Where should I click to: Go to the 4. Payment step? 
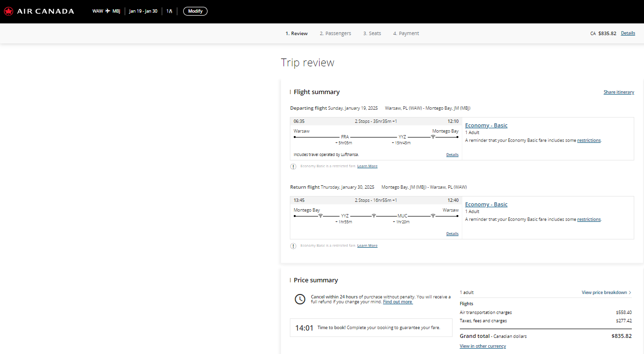click(406, 33)
